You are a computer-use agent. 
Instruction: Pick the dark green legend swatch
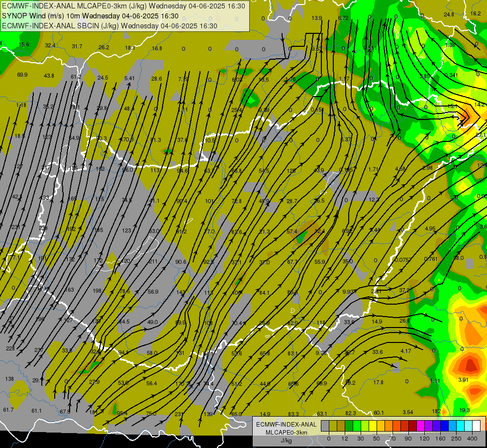pos(349,426)
